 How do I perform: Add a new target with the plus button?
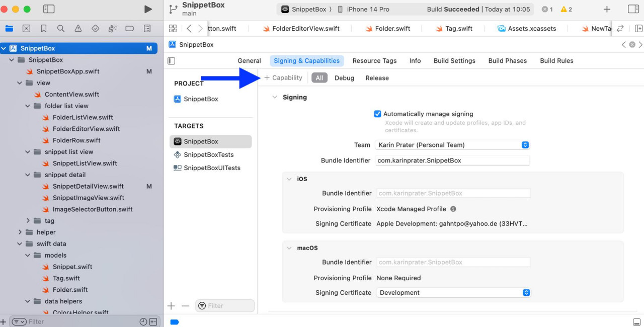[171, 305]
